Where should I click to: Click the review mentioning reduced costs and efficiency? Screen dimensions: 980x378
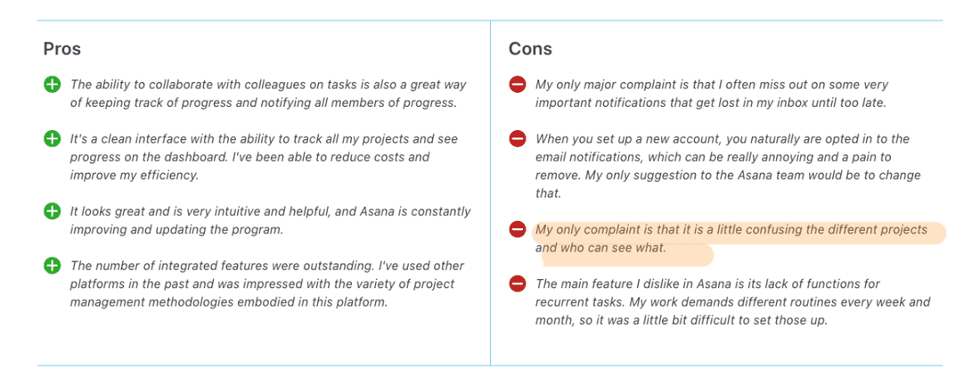click(x=249, y=157)
